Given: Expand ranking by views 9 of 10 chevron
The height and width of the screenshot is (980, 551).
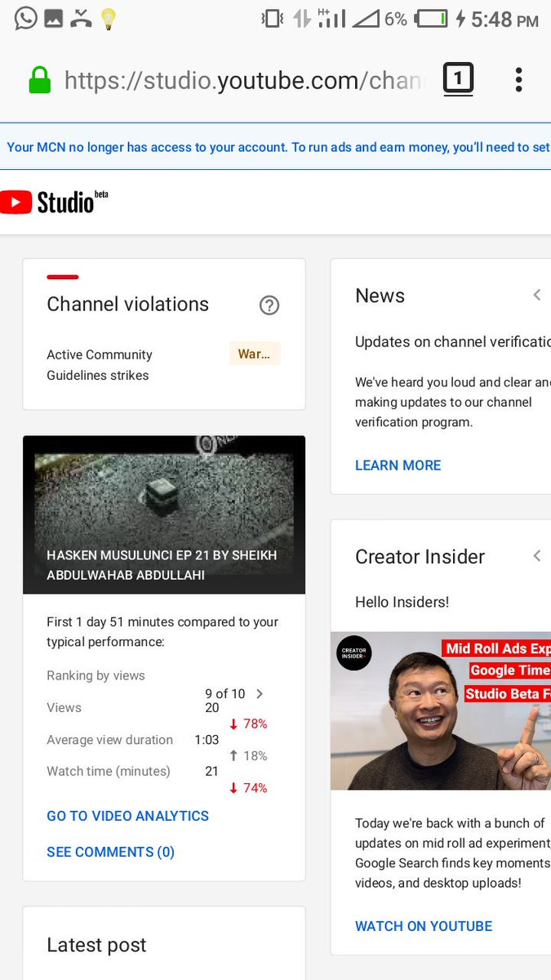Looking at the screenshot, I should tap(260, 694).
